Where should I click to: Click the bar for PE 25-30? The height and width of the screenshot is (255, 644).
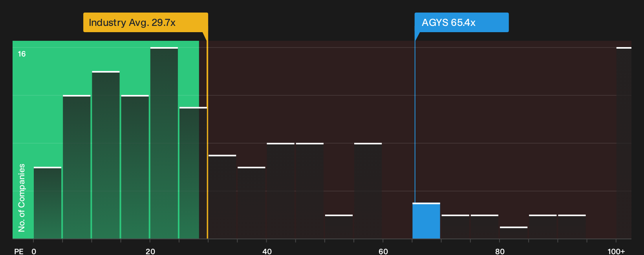pyautogui.click(x=193, y=173)
